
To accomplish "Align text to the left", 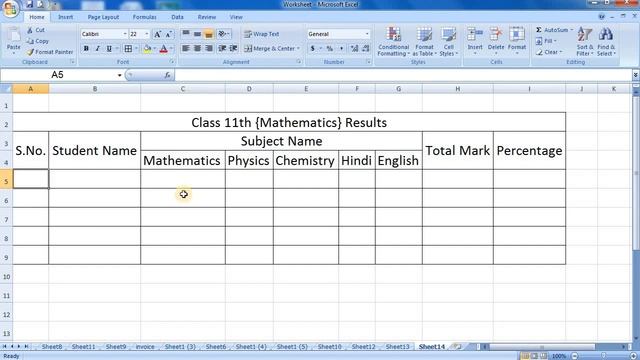I will 186,49.
